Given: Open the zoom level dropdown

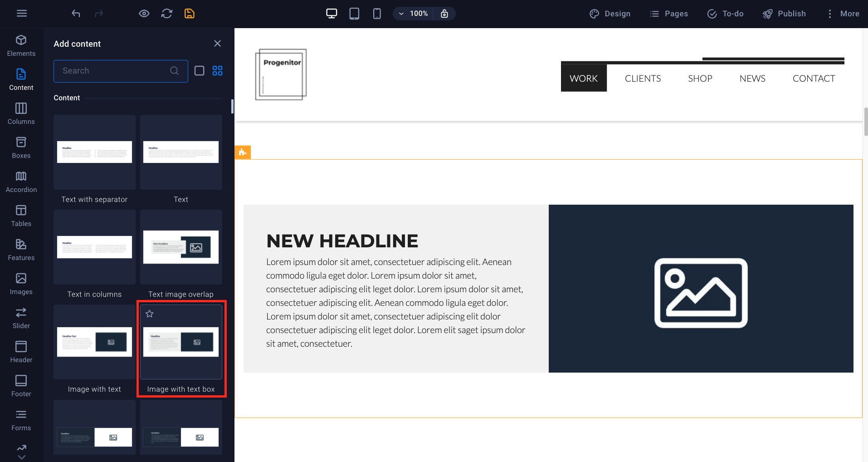Looking at the screenshot, I should [401, 14].
